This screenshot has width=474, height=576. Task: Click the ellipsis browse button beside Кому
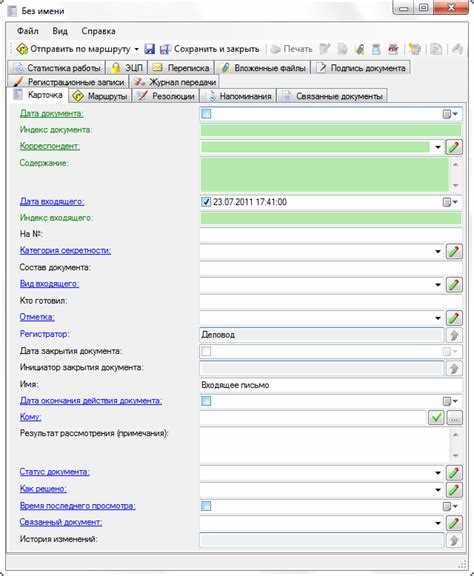click(454, 418)
